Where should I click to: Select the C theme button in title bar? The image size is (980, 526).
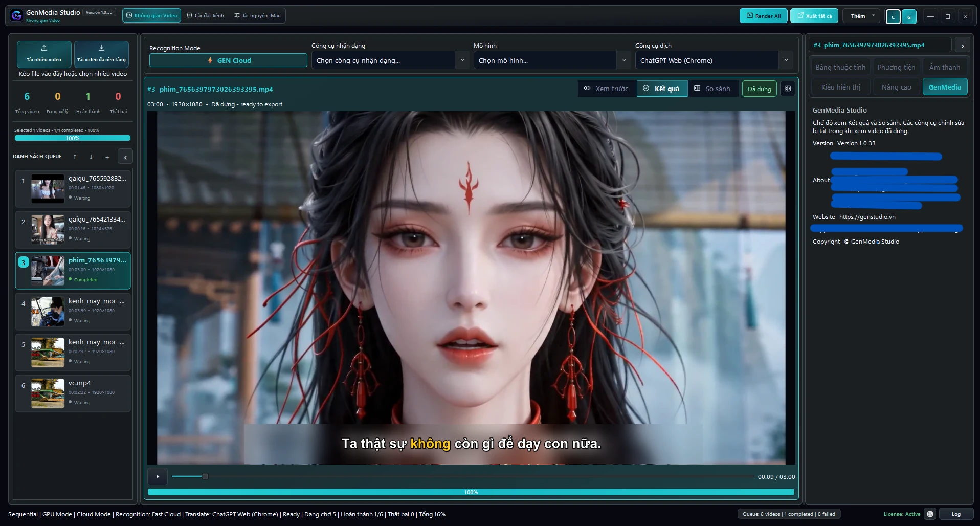(893, 16)
